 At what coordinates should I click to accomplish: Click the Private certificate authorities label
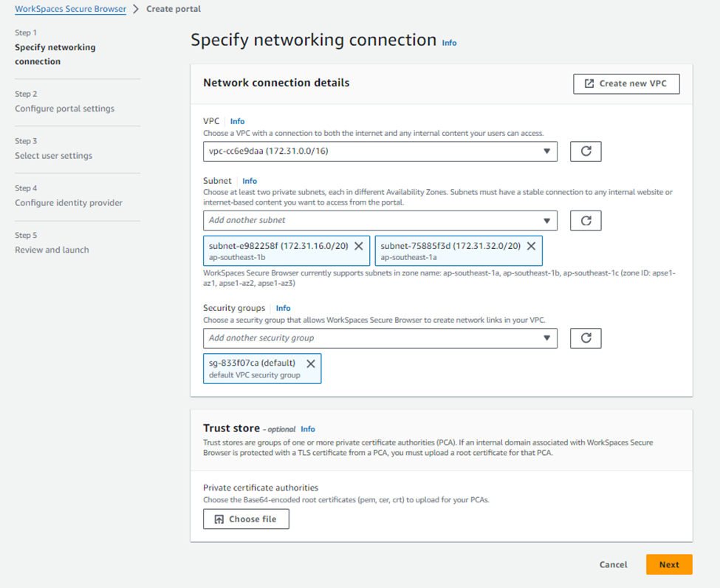coord(261,488)
